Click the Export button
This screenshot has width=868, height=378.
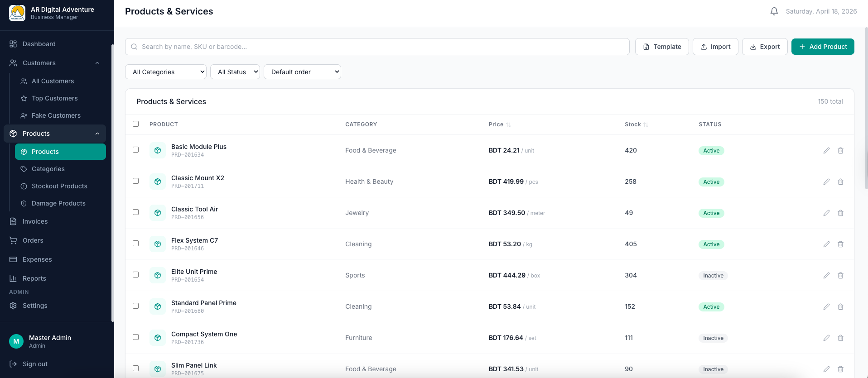764,47
